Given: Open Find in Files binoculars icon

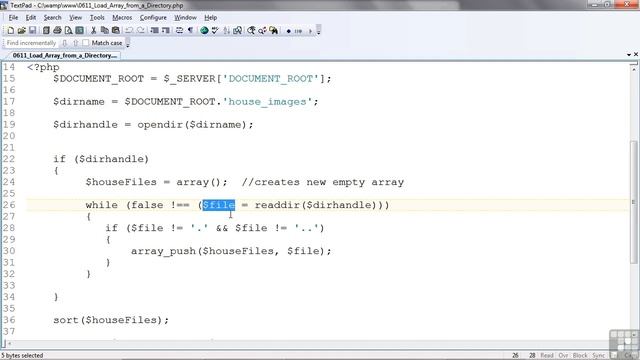Looking at the screenshot, I should [273, 31].
